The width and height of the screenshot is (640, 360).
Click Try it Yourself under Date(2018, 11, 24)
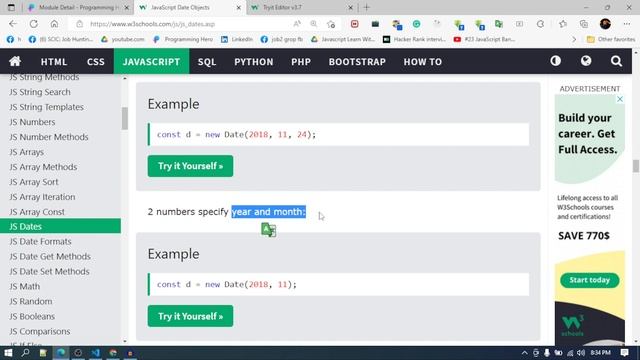(x=190, y=166)
